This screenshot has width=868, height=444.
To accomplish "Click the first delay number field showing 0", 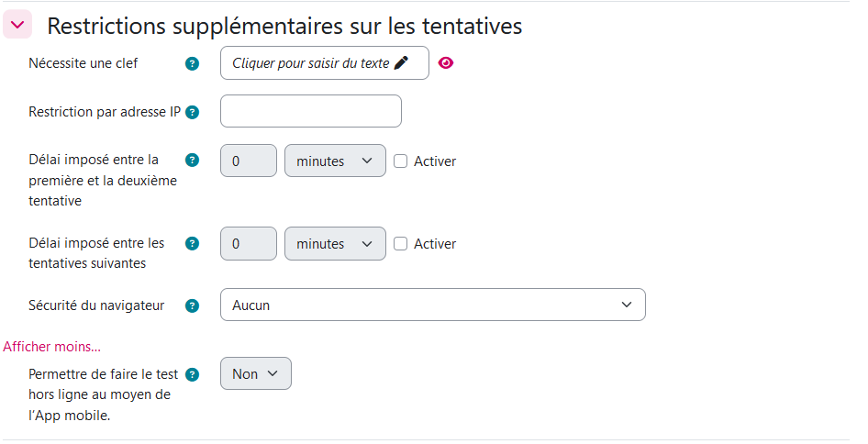I will [248, 161].
